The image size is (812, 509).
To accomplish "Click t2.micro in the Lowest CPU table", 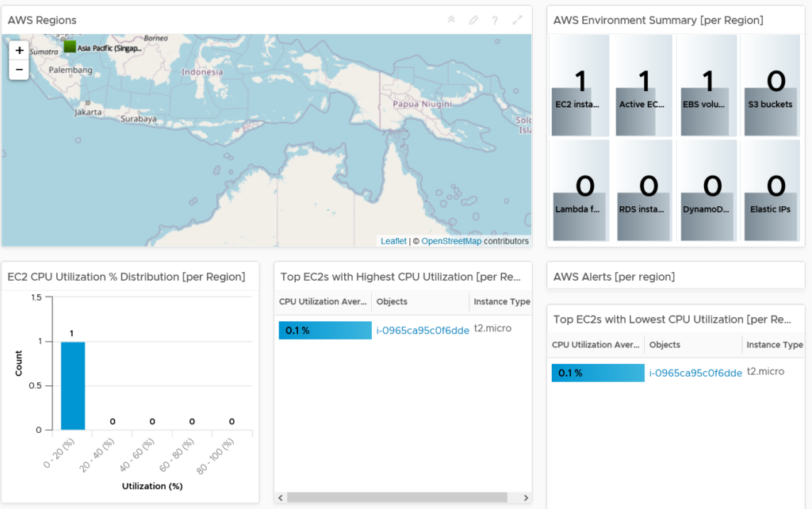I will click(765, 371).
